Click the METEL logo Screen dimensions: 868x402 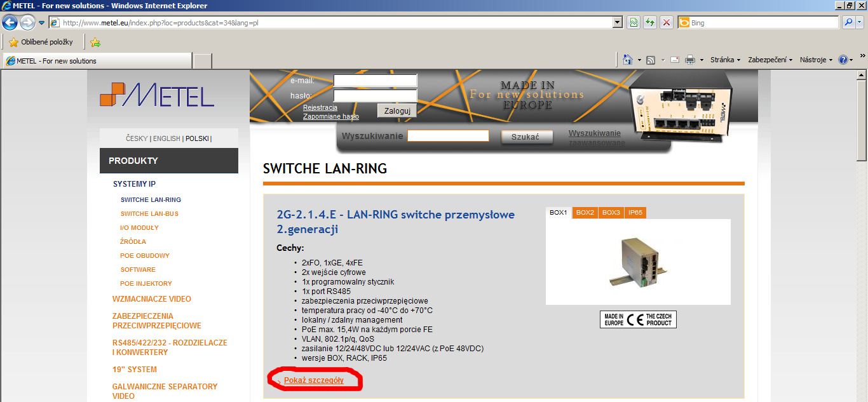click(x=157, y=95)
